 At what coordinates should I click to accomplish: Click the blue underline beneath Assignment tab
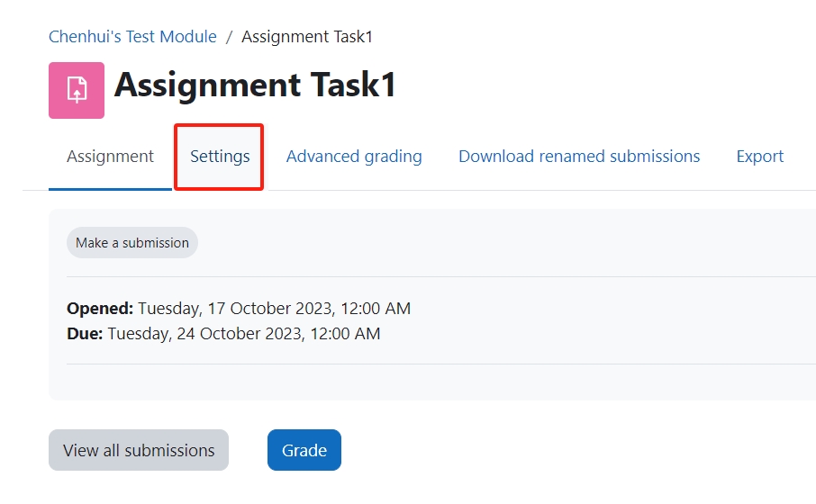110,189
